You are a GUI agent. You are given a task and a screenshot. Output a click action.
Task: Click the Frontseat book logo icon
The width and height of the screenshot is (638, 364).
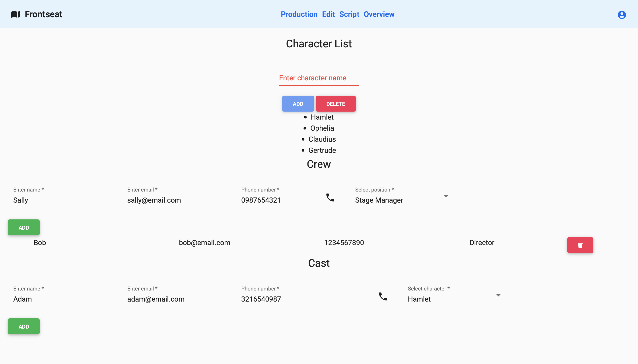pyautogui.click(x=16, y=14)
